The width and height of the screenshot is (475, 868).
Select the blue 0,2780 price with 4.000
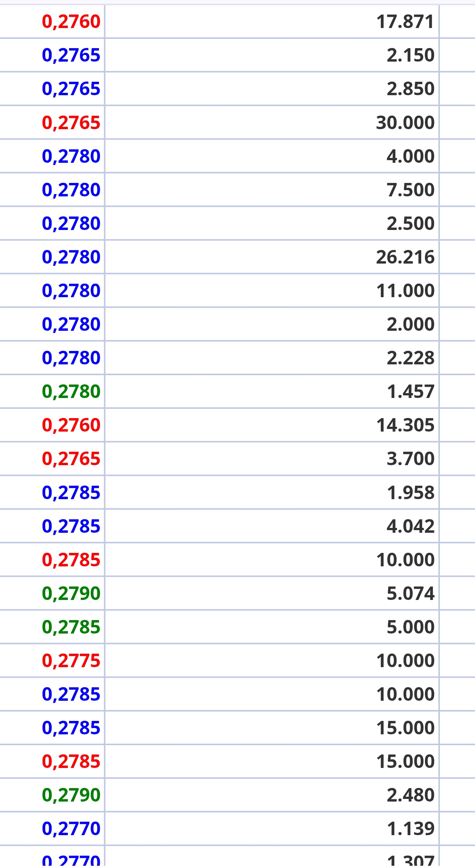71,156
